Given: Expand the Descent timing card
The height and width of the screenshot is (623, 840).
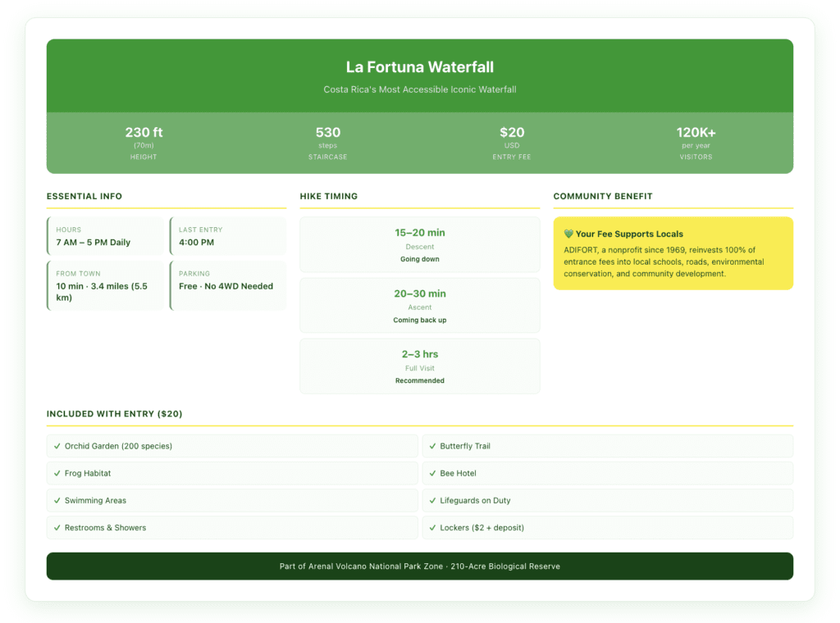Looking at the screenshot, I should click(420, 245).
